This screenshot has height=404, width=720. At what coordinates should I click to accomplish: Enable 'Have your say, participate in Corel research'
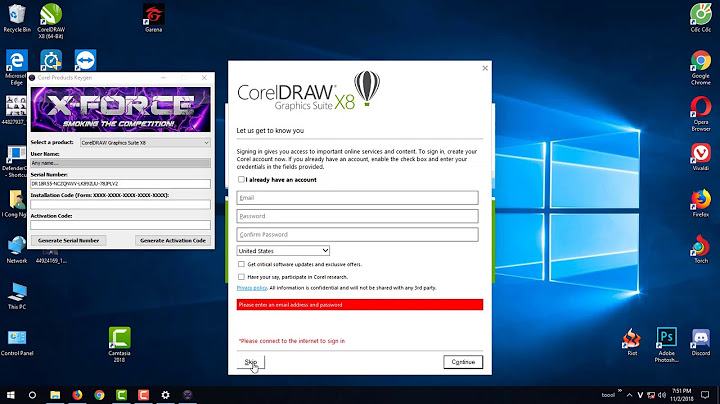(241, 276)
